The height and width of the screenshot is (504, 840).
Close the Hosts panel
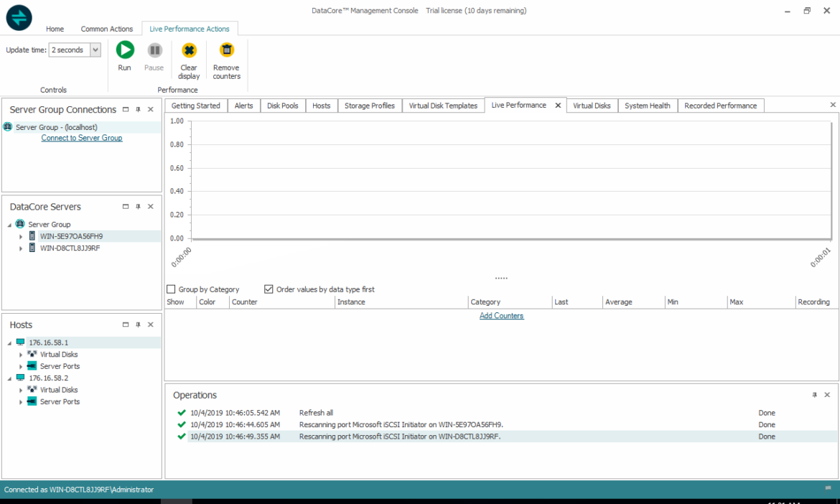tap(151, 325)
